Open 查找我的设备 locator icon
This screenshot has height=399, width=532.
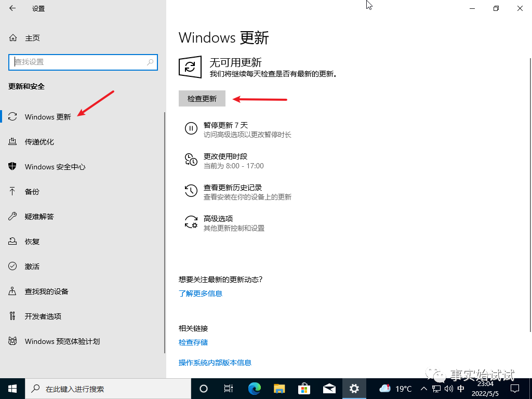click(x=12, y=291)
